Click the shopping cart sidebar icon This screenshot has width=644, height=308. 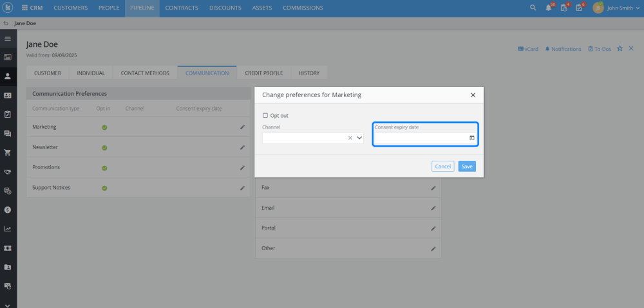coord(8,152)
